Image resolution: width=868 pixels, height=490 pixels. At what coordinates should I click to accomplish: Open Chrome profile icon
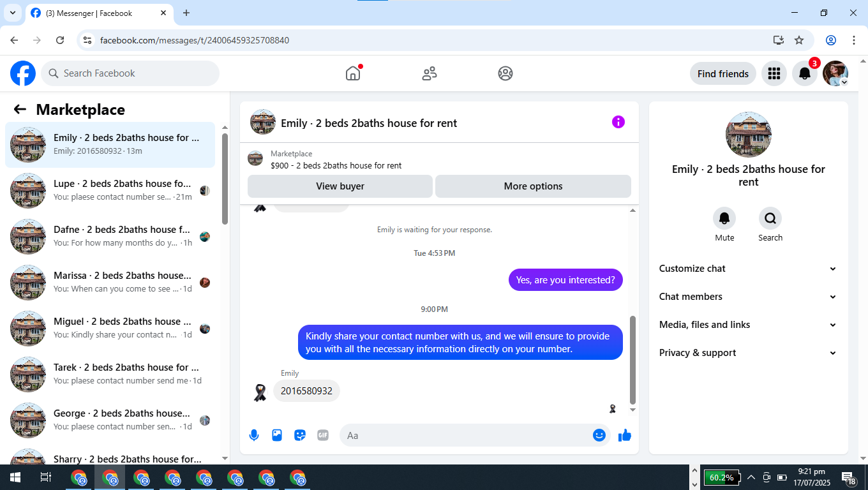tap(831, 40)
